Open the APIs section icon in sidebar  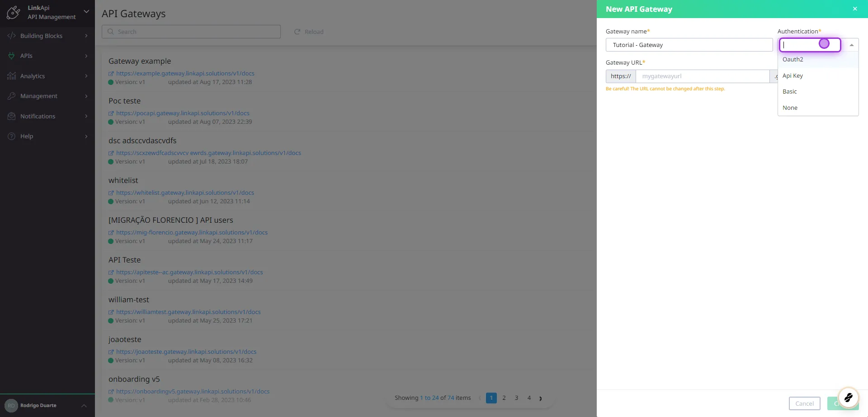click(x=11, y=56)
